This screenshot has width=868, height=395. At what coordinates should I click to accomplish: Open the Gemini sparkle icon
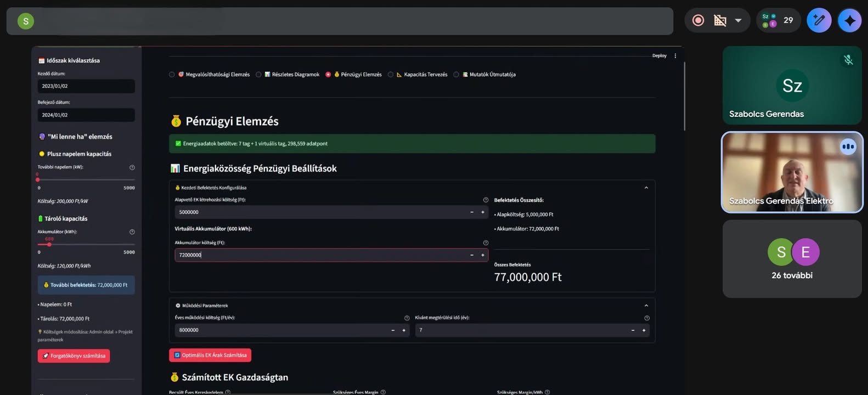point(849,20)
